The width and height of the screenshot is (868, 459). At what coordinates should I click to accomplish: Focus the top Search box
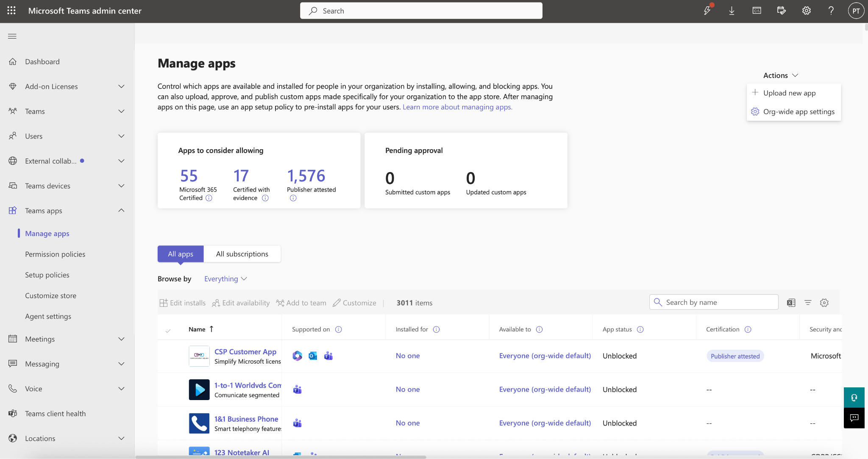pos(421,11)
